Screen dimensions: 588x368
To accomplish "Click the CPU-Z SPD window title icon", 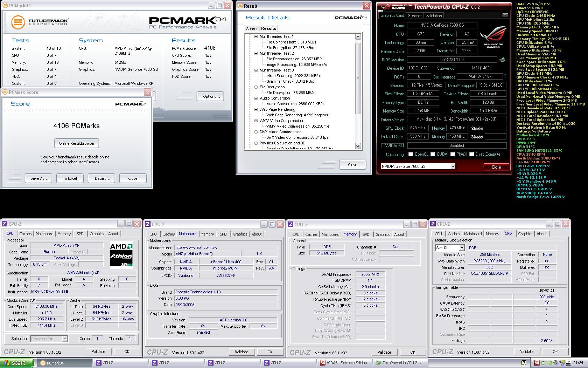I will click(x=433, y=224).
